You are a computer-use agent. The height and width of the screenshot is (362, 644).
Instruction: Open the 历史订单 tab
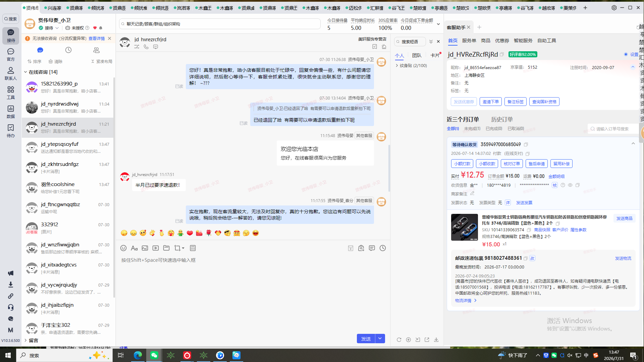[x=502, y=119]
